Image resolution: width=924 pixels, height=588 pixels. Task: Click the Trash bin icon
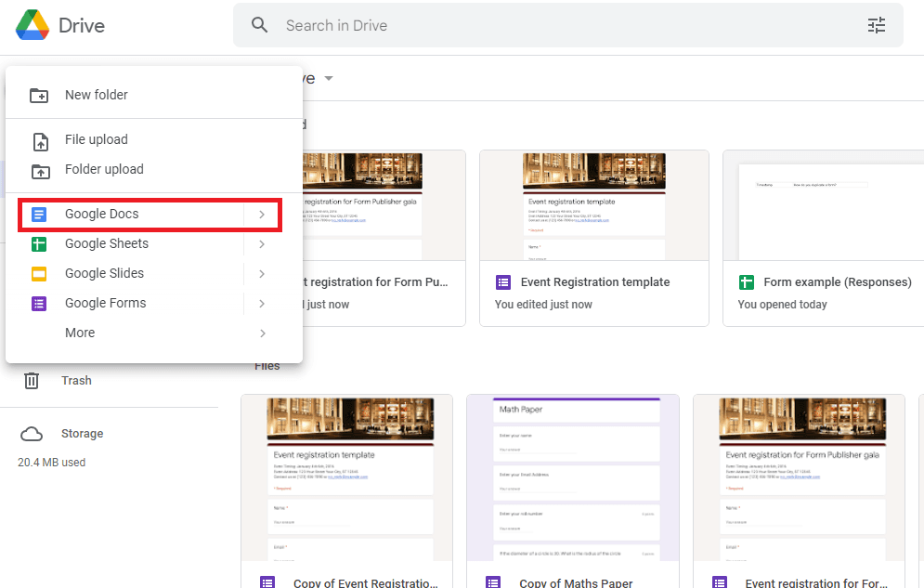click(x=32, y=381)
